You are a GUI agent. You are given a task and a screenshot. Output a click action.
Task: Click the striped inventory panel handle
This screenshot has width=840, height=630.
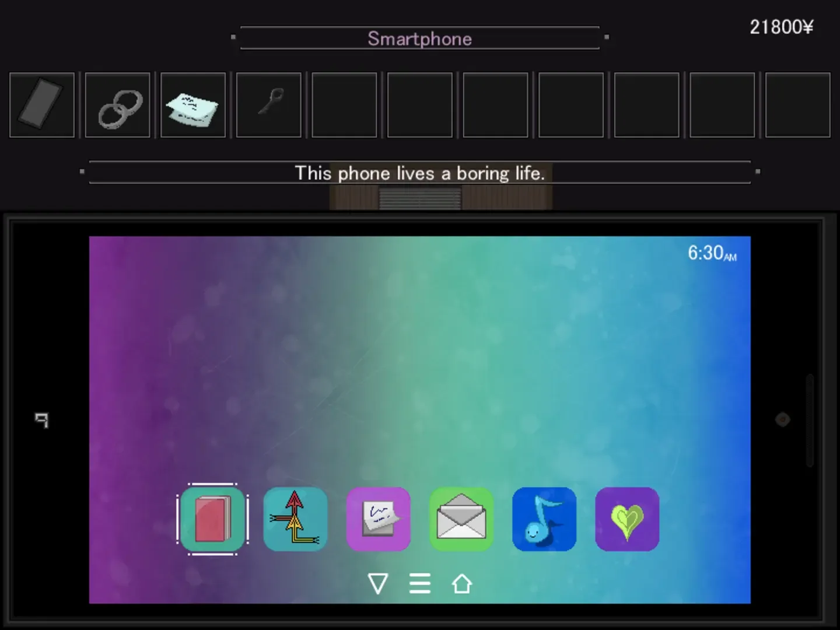419,198
